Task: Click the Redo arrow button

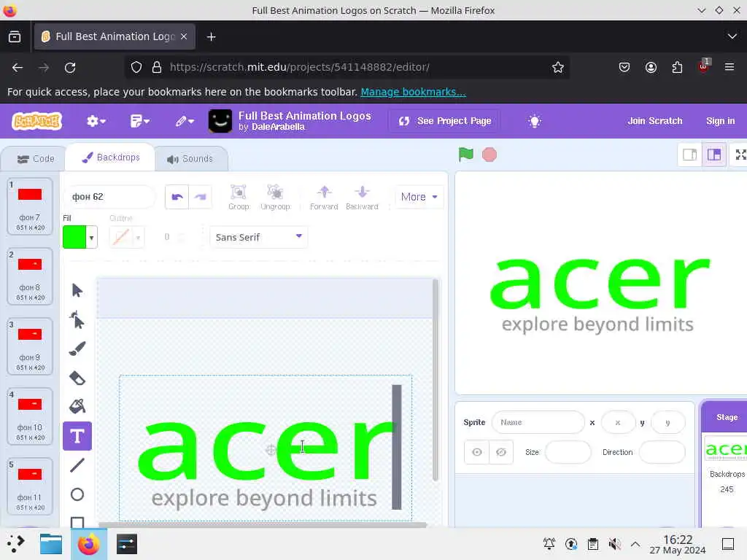Action: [201, 197]
